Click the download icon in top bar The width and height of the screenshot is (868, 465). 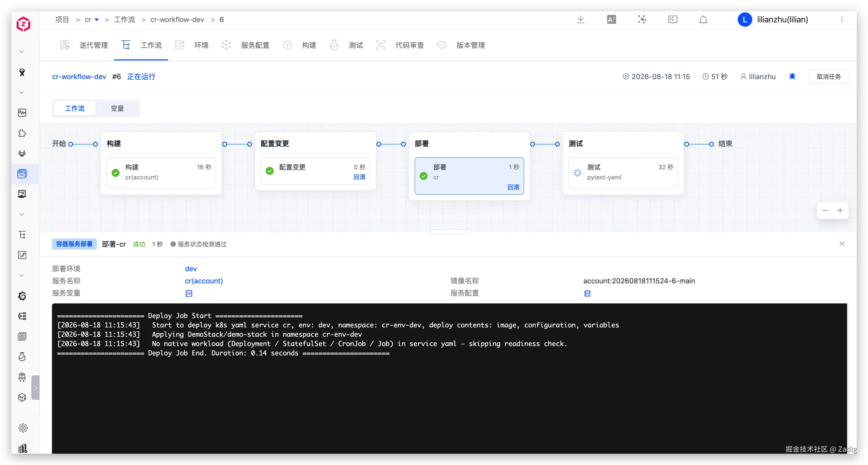[581, 19]
